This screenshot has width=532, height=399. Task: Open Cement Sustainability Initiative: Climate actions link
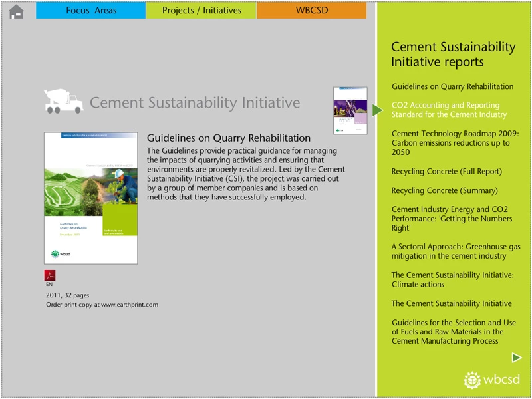(x=453, y=279)
